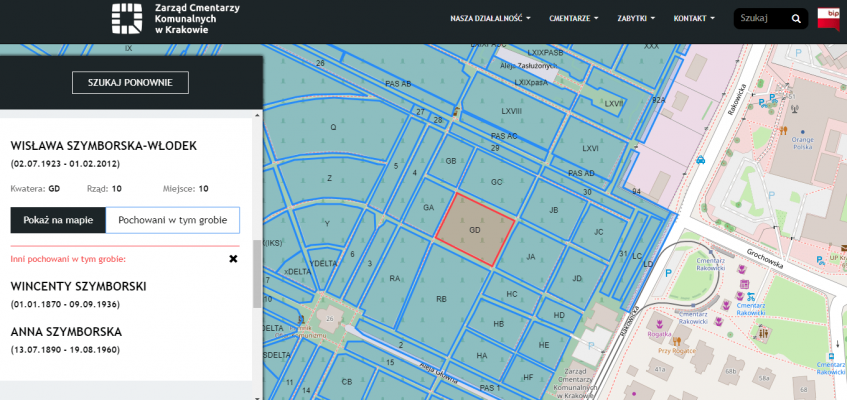Expand the Nasza działalność dropdown menu

click(x=490, y=19)
